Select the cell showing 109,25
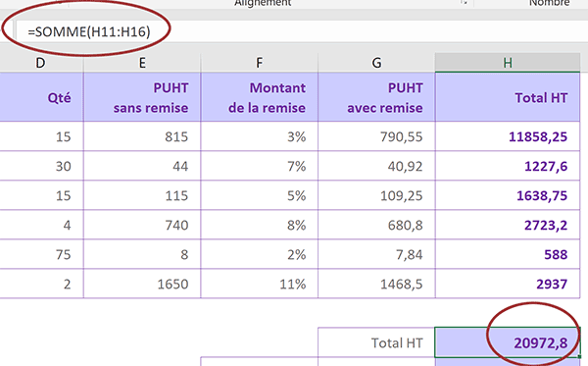Screen dimensions: 588x366 (376, 195)
